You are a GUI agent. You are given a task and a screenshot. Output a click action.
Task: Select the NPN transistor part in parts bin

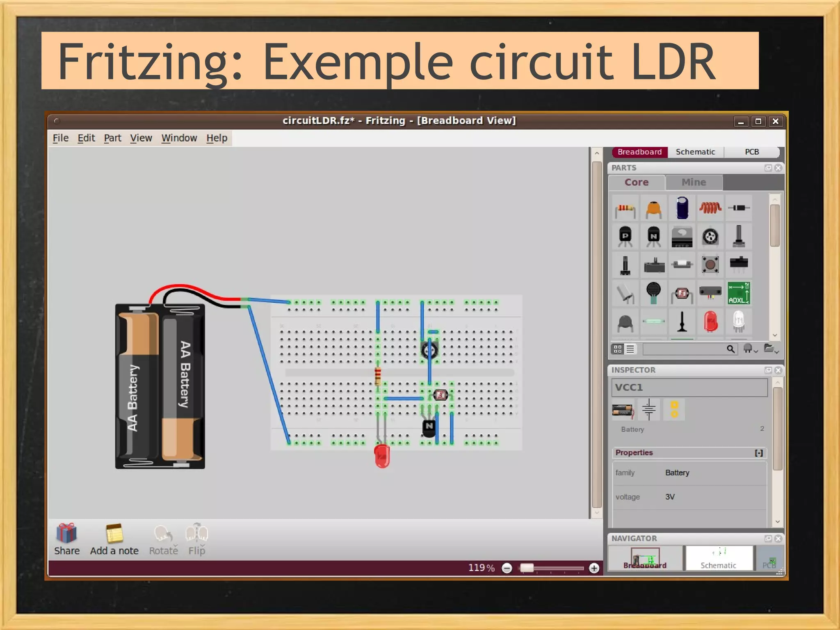tap(653, 237)
